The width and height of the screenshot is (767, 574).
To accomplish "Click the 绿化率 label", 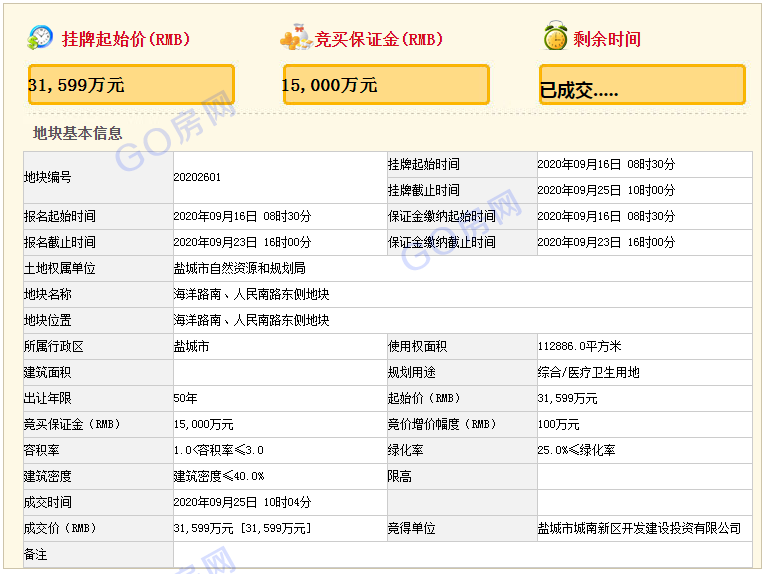I will [x=406, y=450].
